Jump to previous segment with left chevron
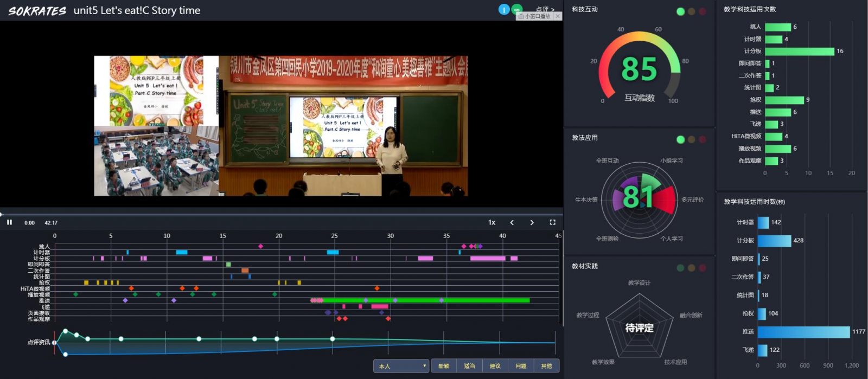Screen dimensions: 868x379 tap(512, 222)
